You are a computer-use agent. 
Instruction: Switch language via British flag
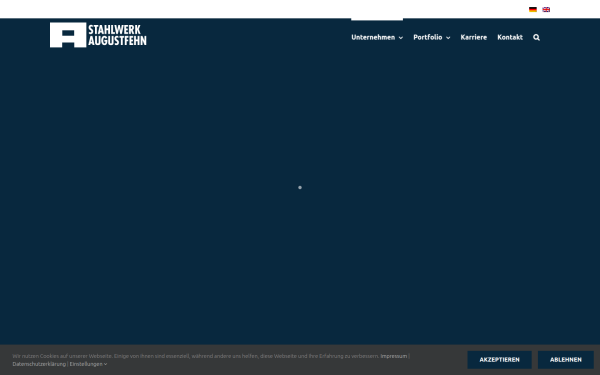[x=546, y=10]
